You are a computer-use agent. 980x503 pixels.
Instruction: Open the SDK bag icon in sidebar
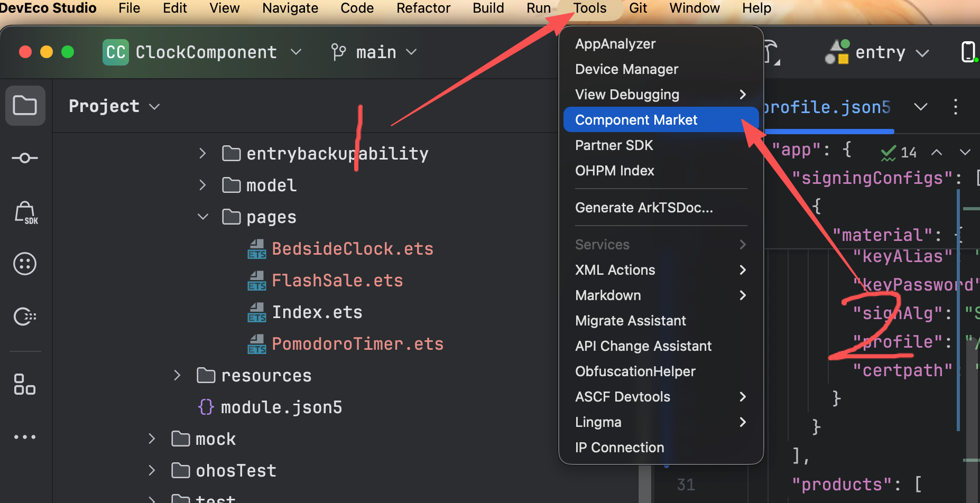pos(25,212)
